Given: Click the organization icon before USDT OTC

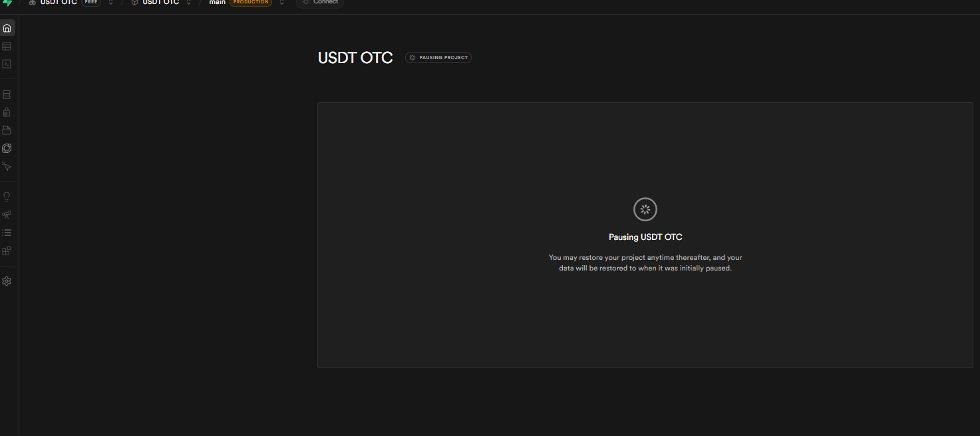Looking at the screenshot, I should (x=33, y=3).
